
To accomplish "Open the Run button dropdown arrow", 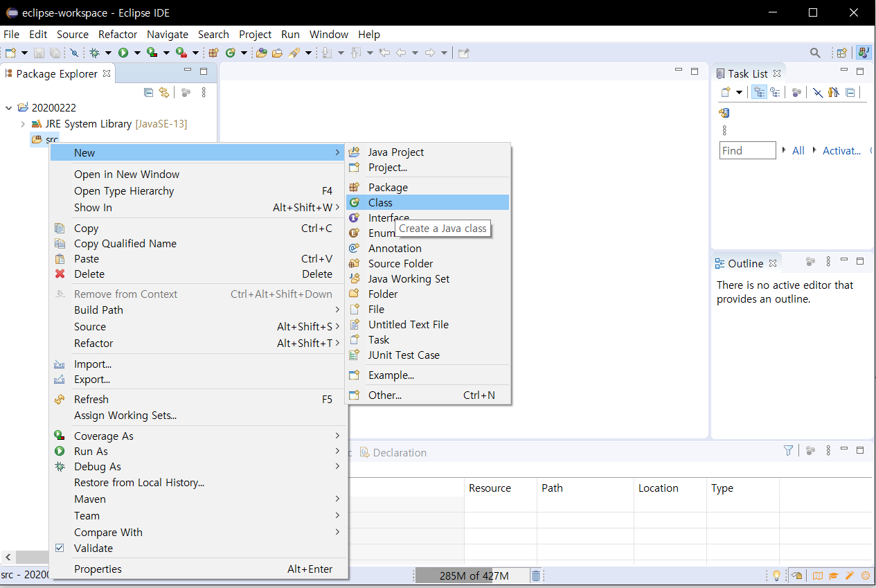I will [137, 53].
